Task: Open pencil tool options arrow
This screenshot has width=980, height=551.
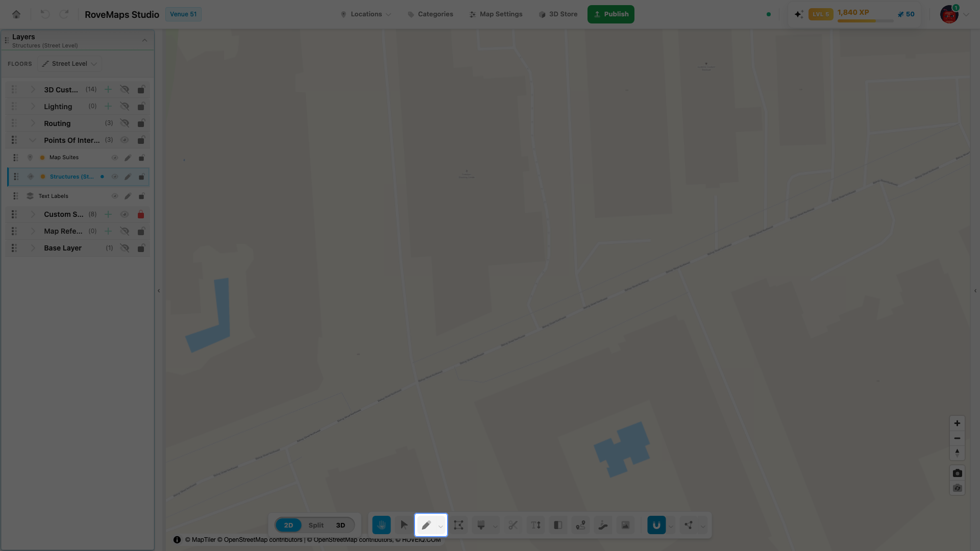Action: click(x=440, y=526)
